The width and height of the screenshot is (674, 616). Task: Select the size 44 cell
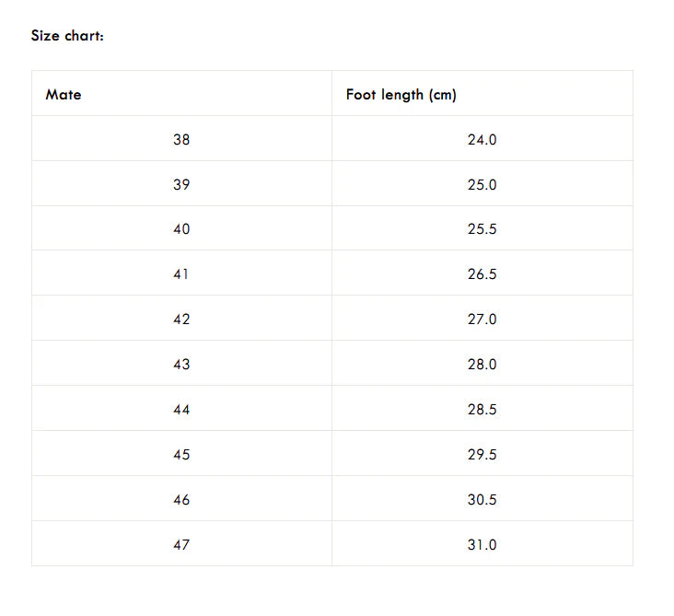pyautogui.click(x=181, y=410)
